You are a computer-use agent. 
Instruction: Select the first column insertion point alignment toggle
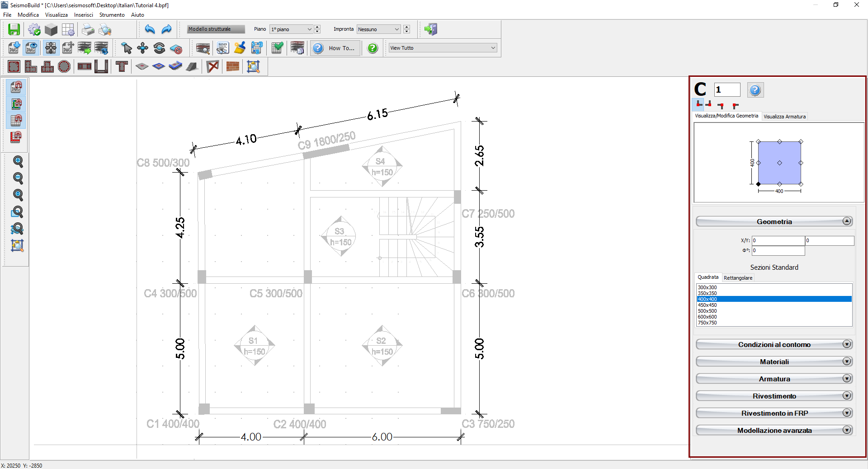[x=699, y=105]
